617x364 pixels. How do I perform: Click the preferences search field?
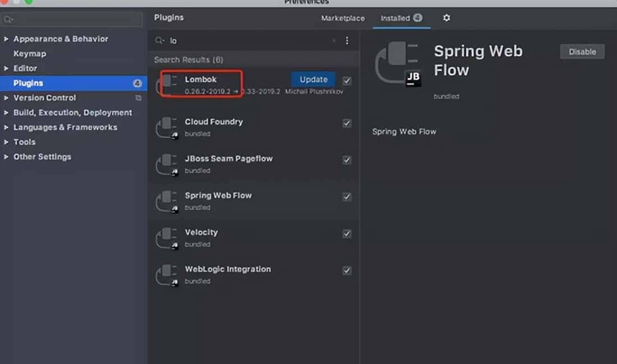73,20
